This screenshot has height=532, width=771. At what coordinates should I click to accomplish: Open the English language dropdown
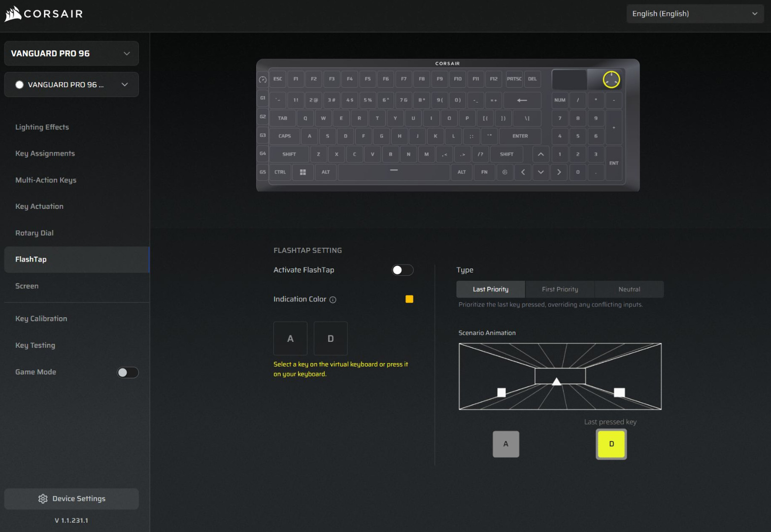694,14
